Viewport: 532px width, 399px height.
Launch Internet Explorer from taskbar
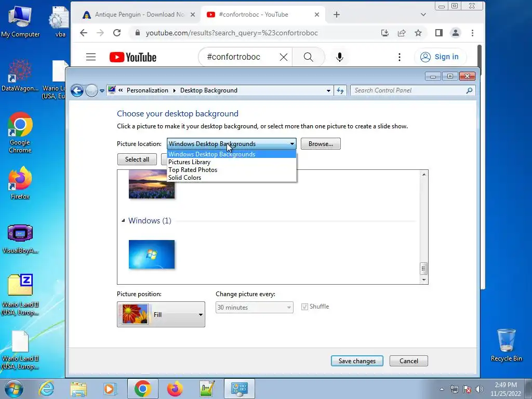[46, 389]
